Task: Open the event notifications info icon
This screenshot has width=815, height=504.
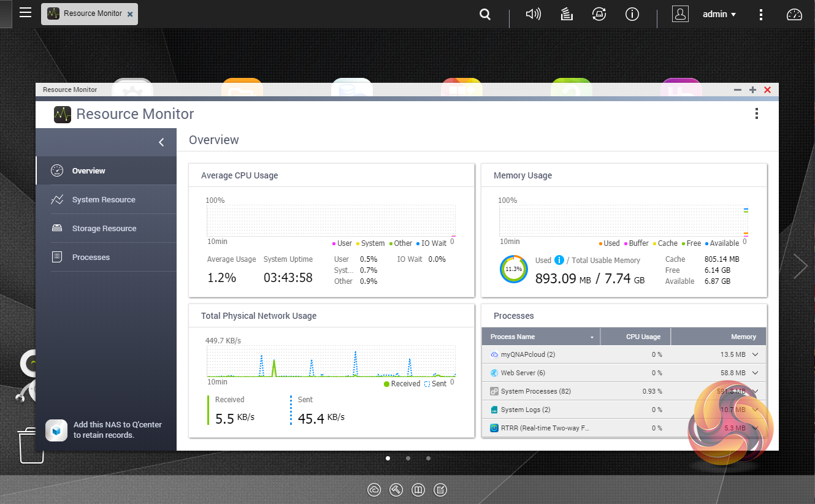Action: coord(632,14)
